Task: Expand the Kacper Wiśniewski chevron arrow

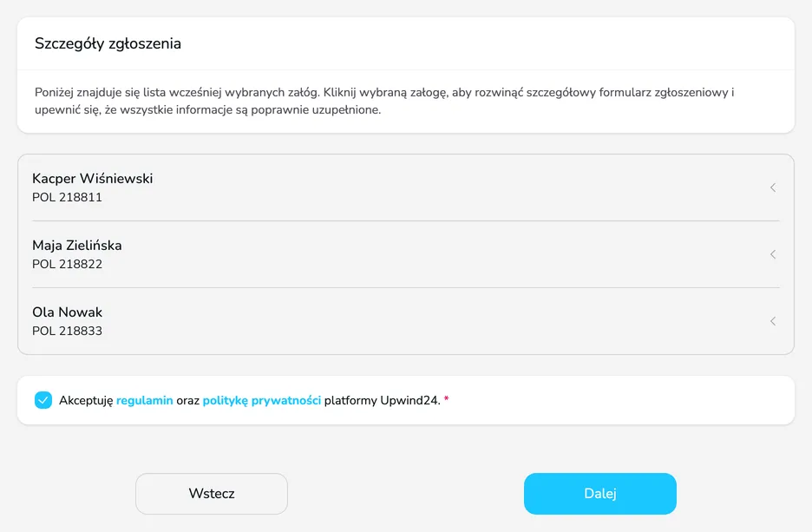Action: pyautogui.click(x=773, y=187)
